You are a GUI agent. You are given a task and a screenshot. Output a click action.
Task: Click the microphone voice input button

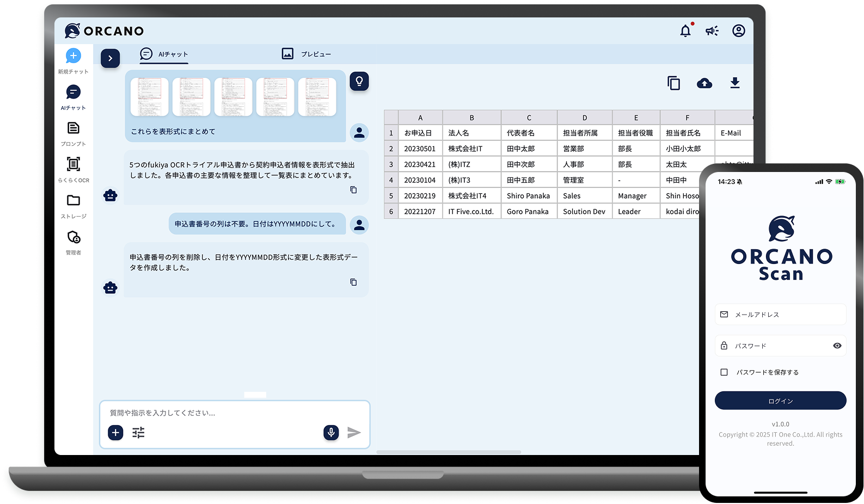pos(331,432)
